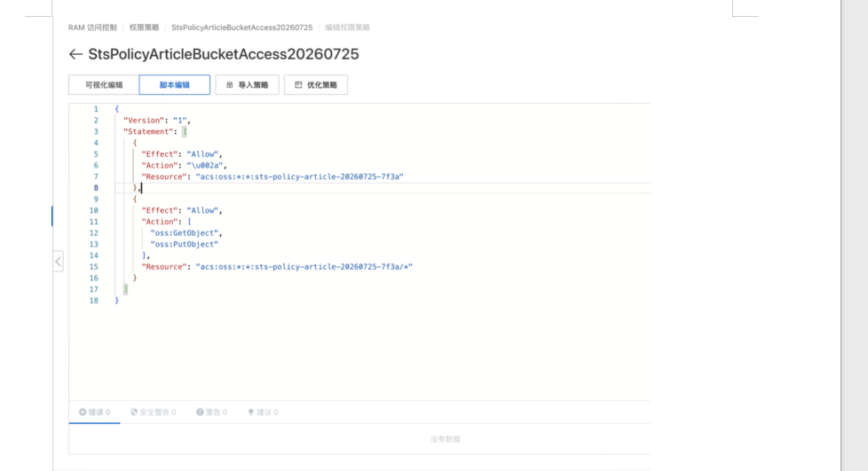Click the "Action" key on line 11
Viewport: 868px width, 471px height.
160,222
